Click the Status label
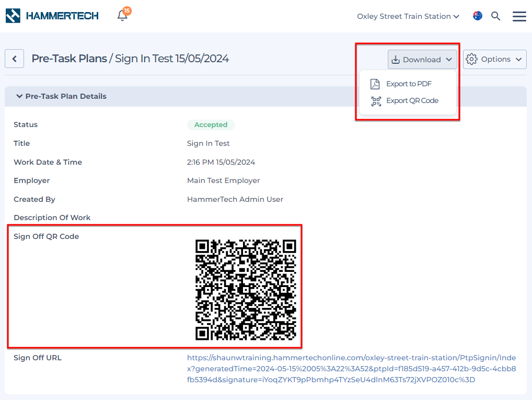The image size is (532, 400). tap(26, 124)
